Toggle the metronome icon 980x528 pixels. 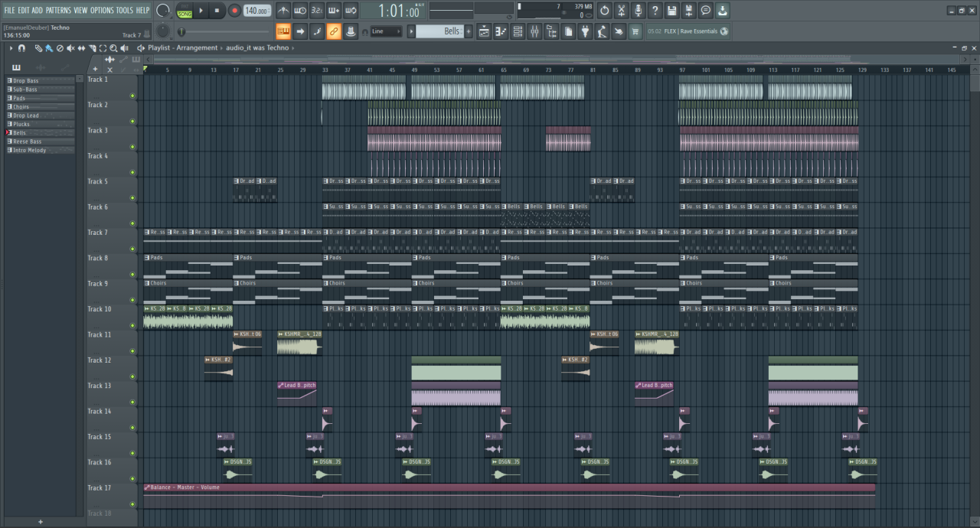(x=283, y=11)
